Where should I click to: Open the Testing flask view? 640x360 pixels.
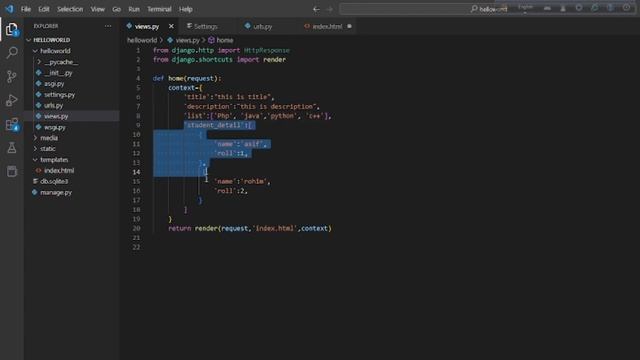click(12, 148)
